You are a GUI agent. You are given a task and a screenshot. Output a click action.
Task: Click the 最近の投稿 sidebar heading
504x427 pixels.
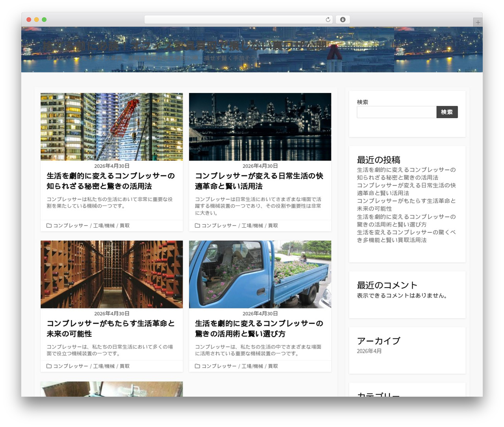(379, 160)
